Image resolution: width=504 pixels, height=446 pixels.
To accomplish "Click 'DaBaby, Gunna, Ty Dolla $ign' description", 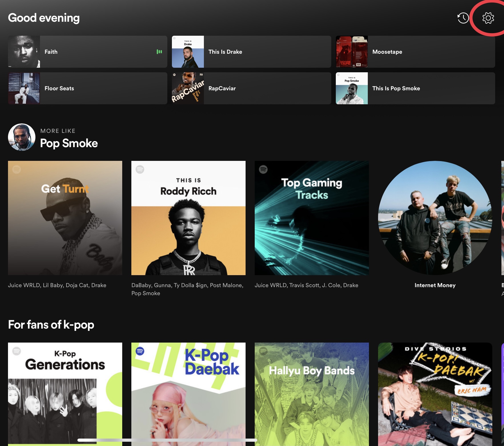I will (x=187, y=289).
